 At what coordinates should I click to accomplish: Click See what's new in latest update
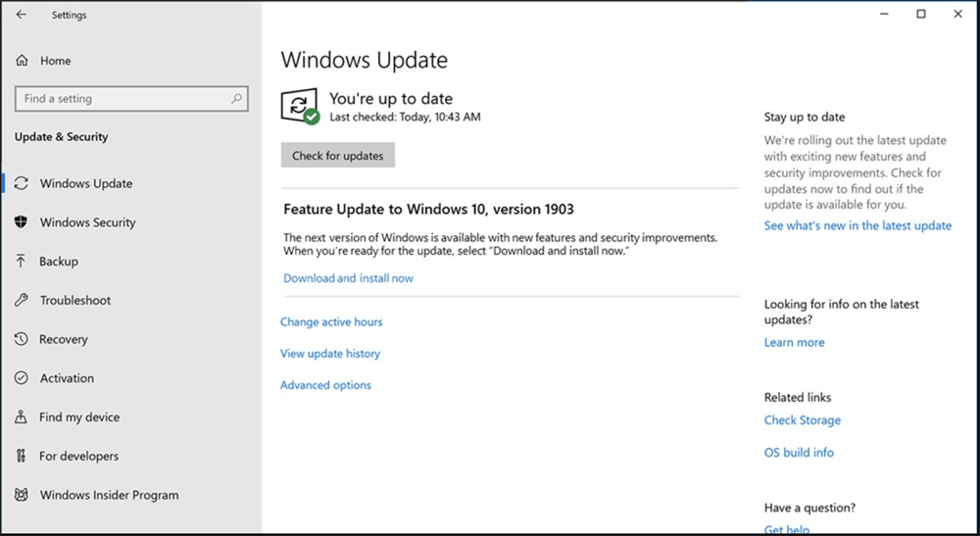point(857,225)
